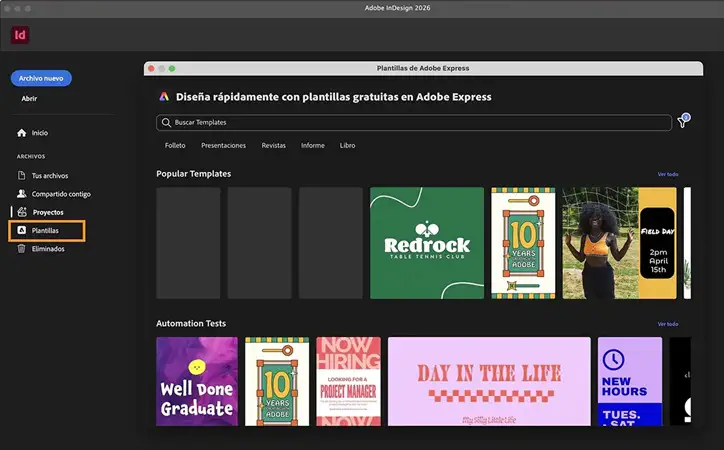Open the filter funnel icon
Image resolution: width=724 pixels, height=450 pixels.
[x=683, y=121]
